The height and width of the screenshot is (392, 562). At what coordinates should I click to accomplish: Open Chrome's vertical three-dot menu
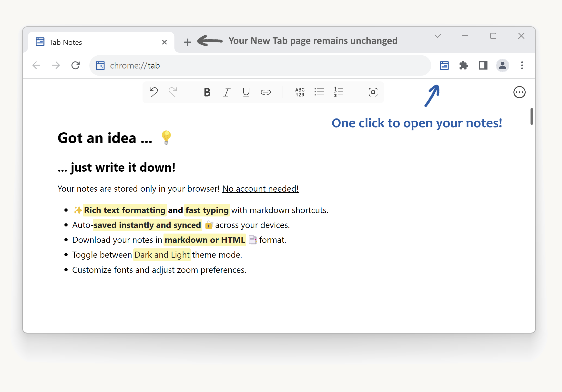522,66
